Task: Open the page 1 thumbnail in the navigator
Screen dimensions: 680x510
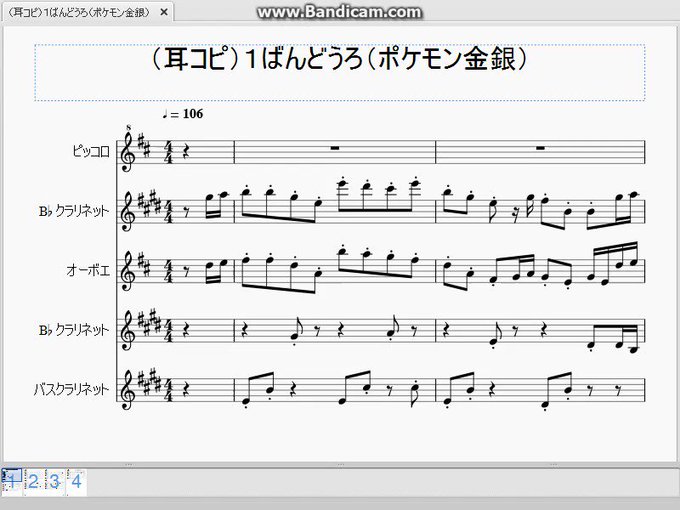Action: (x=12, y=481)
